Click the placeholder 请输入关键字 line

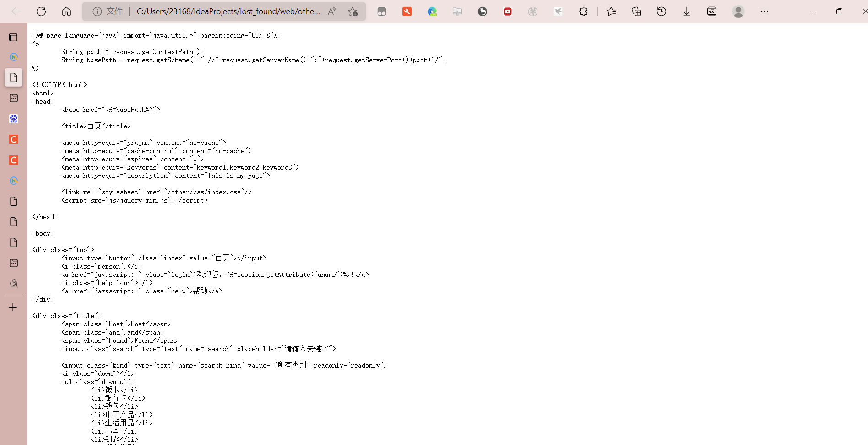[199, 349]
